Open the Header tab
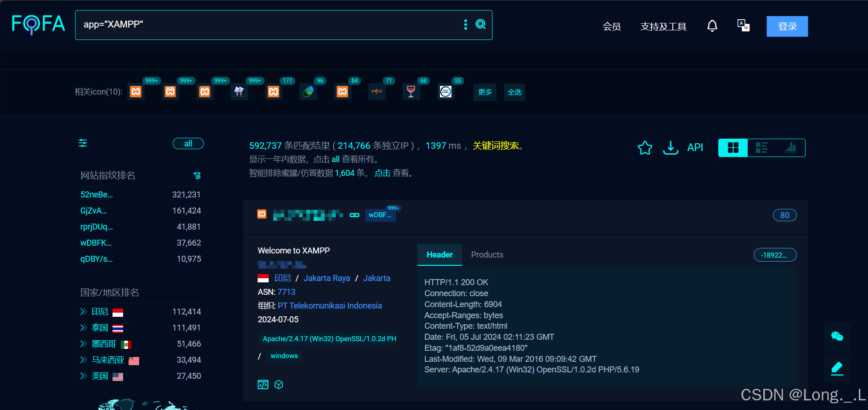Image resolution: width=868 pixels, height=410 pixels. (x=440, y=255)
